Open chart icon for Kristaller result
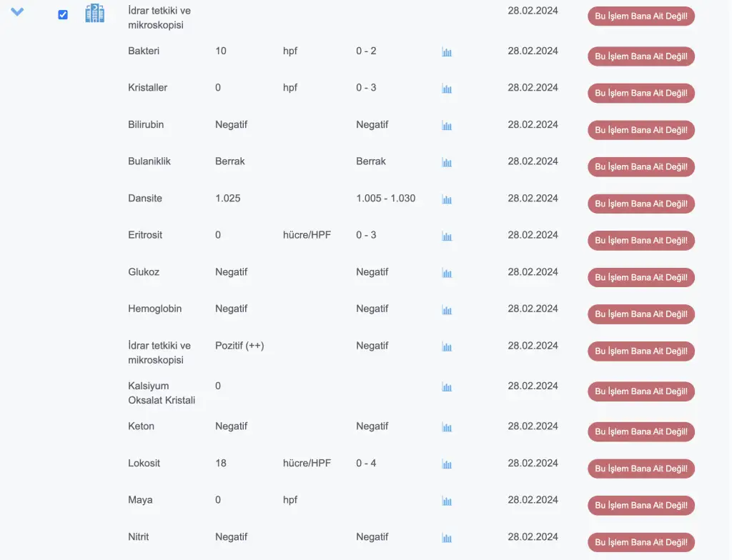The height and width of the screenshot is (560, 732). click(447, 89)
